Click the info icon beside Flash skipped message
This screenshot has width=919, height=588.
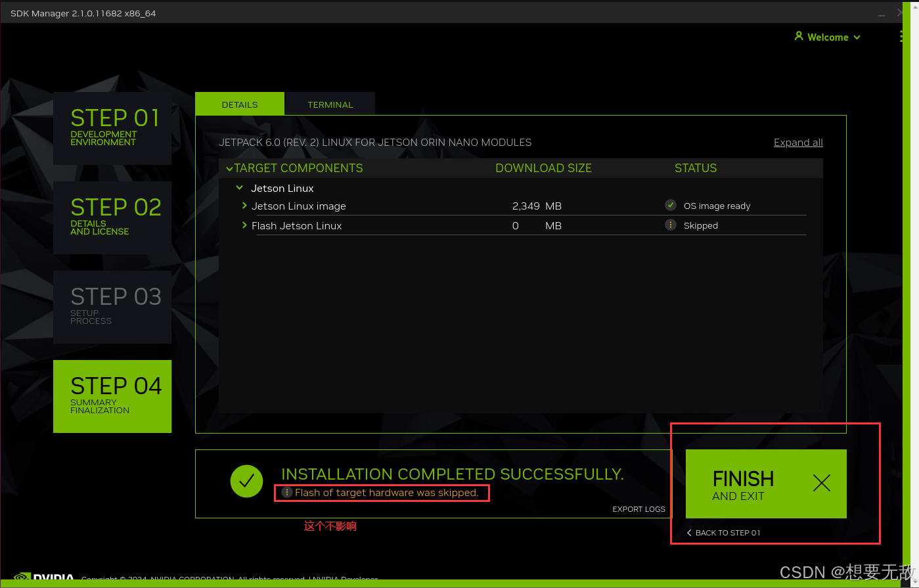(x=287, y=492)
